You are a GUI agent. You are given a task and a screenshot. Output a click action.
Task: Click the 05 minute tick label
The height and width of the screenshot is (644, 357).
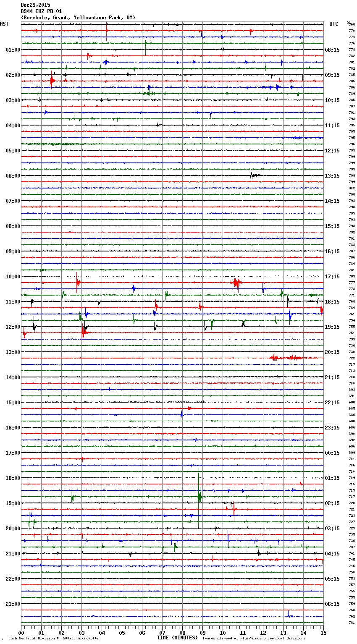tap(122, 633)
